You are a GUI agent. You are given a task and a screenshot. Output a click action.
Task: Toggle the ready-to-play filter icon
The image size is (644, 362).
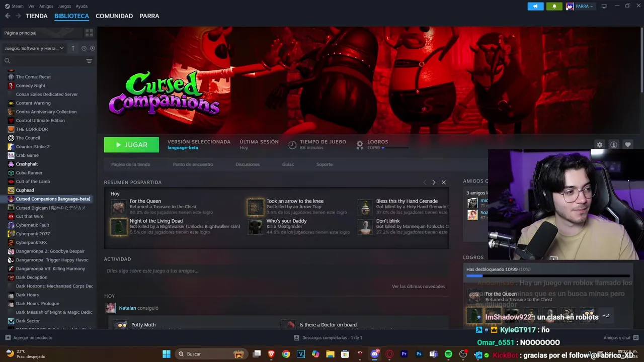[x=92, y=48]
